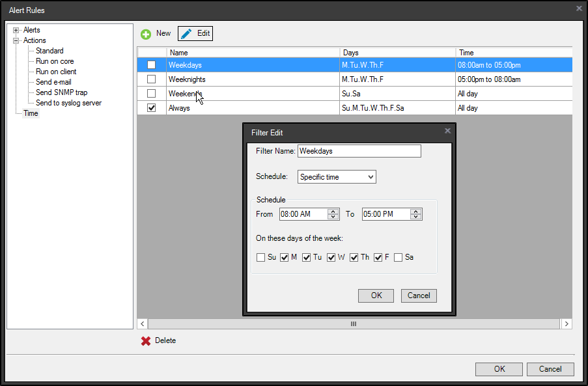Click the Edit pencil icon

pyautogui.click(x=186, y=34)
